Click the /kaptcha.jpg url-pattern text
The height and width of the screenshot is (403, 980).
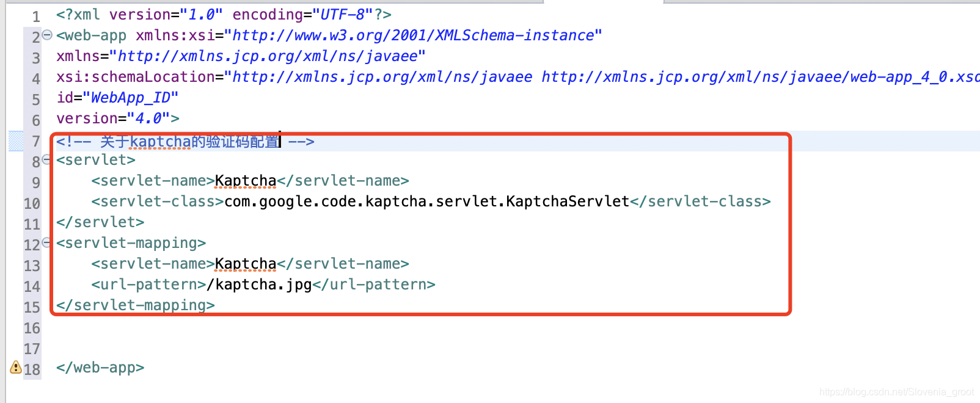259,285
